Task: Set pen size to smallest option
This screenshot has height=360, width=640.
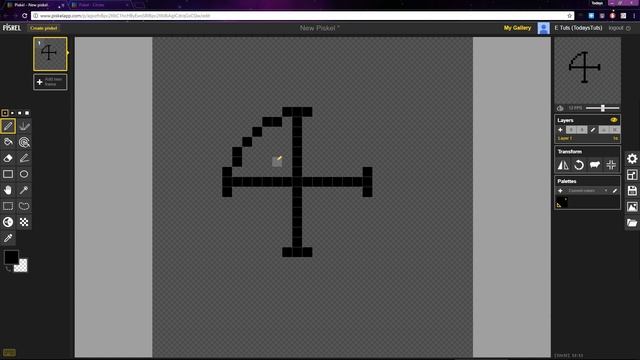Action: [5, 113]
